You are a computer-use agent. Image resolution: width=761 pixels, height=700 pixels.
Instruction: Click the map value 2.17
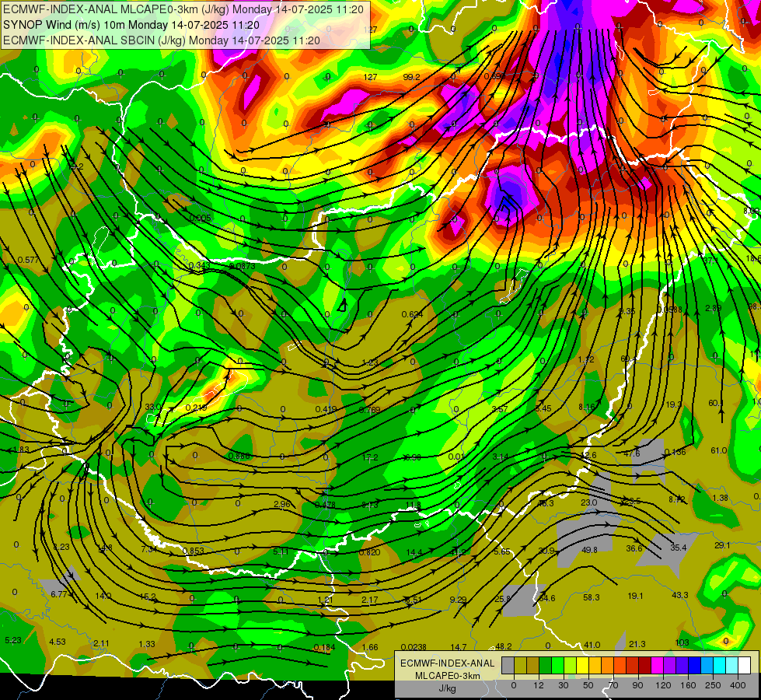point(369,600)
